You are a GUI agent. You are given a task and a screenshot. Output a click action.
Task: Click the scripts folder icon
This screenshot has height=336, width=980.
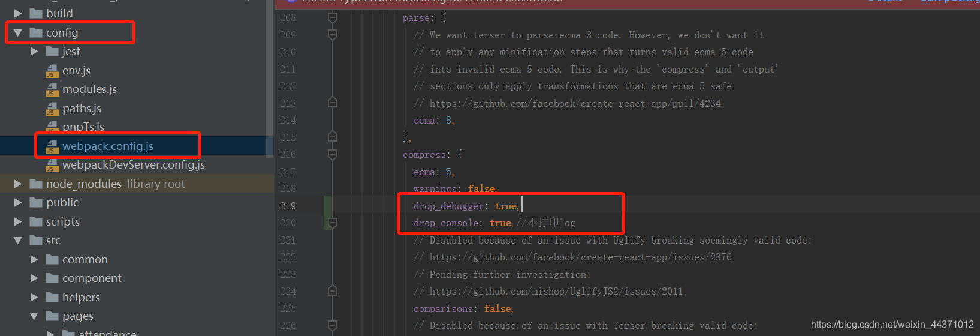[36, 221]
